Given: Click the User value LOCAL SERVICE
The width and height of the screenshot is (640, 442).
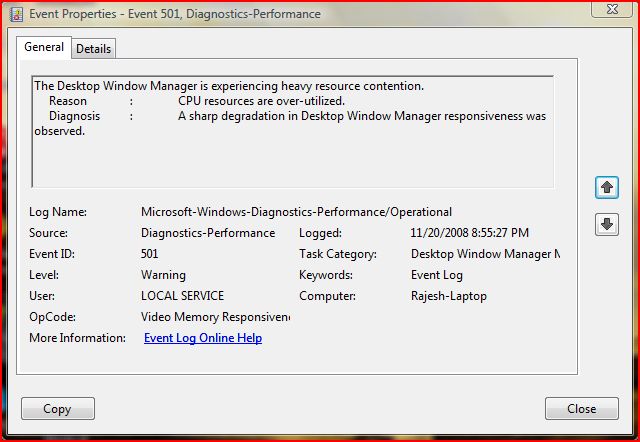Looking at the screenshot, I should click(182, 296).
